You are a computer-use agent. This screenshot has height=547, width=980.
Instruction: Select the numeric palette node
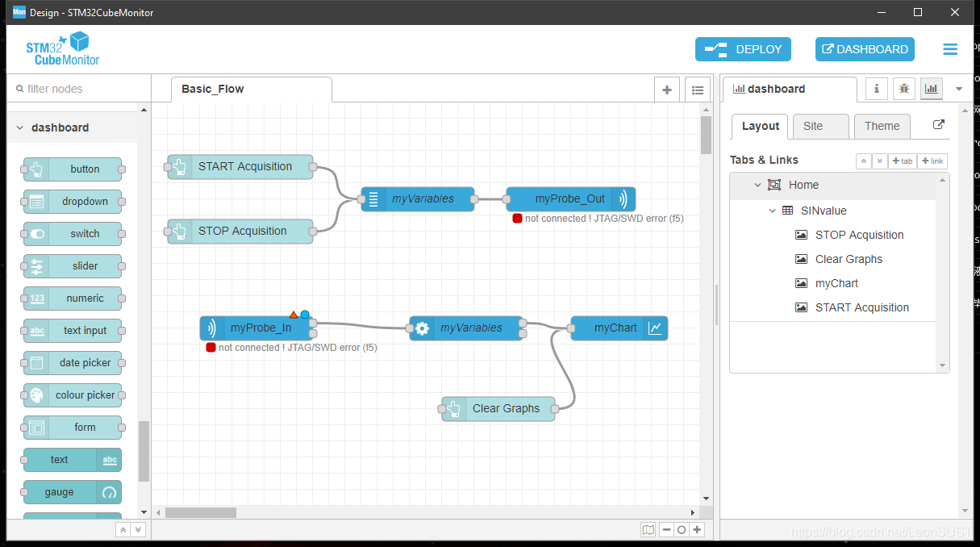point(73,299)
